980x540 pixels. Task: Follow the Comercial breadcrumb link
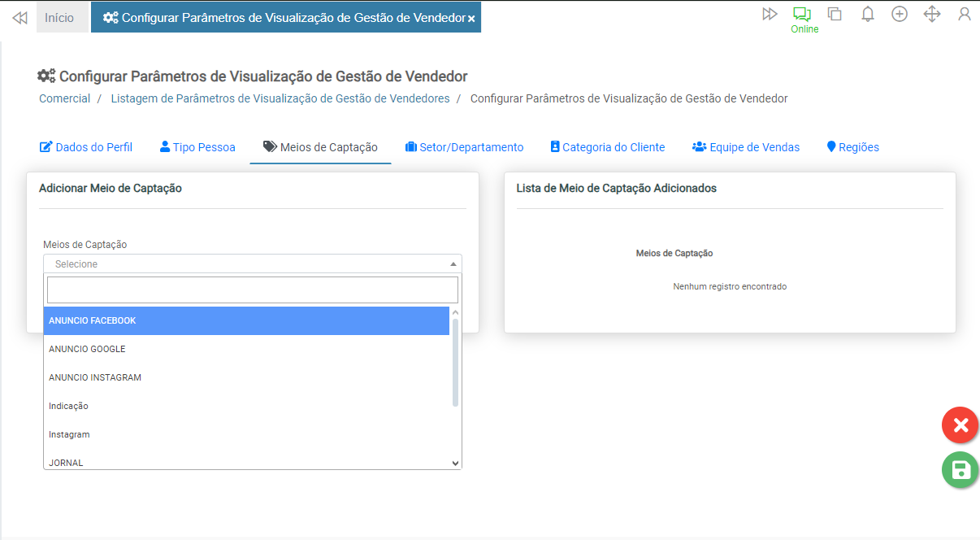tap(65, 98)
